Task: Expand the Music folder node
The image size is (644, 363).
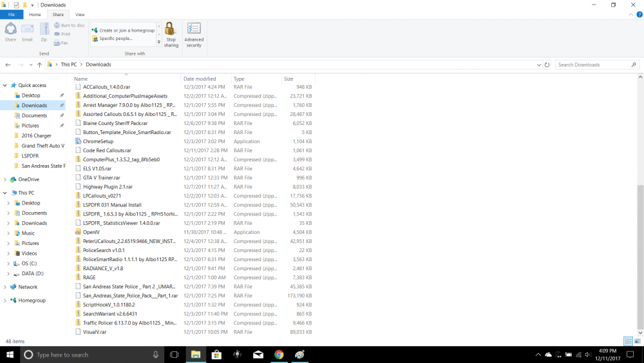Action: point(8,233)
